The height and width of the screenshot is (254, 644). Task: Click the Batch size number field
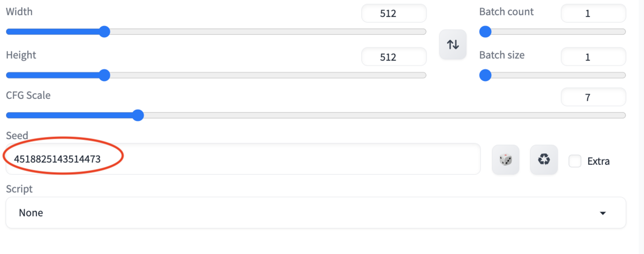click(x=594, y=57)
